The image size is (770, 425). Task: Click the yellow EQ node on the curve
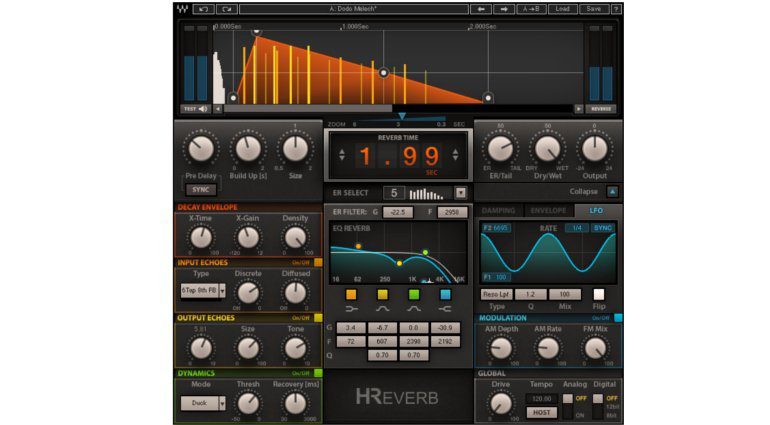point(399,264)
